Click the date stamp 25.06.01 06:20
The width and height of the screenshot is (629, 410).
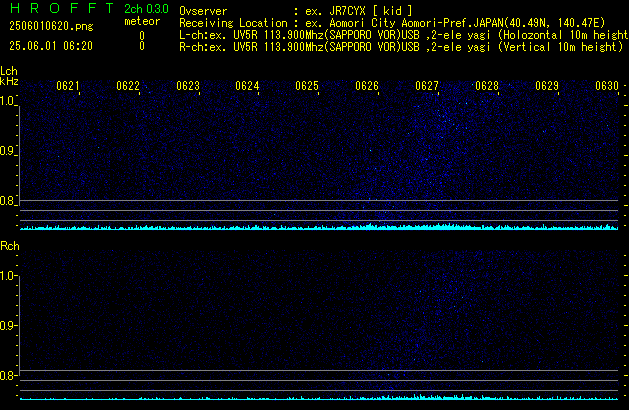(x=51, y=46)
